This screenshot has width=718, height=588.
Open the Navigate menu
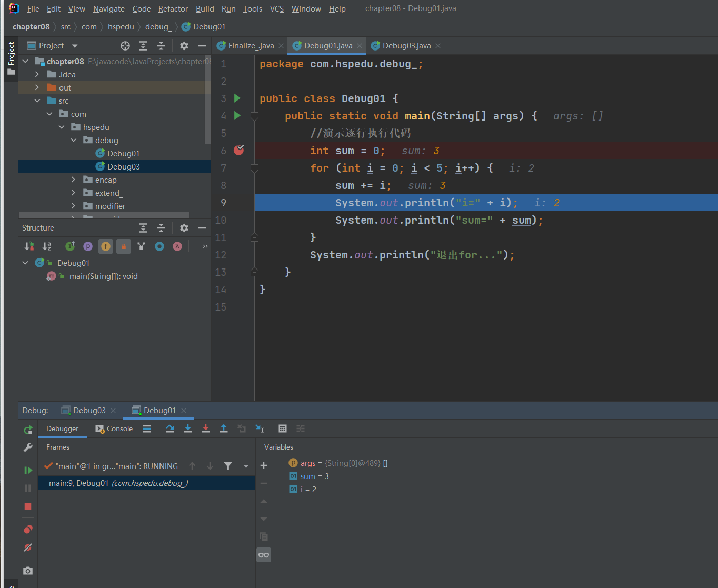[x=109, y=9]
